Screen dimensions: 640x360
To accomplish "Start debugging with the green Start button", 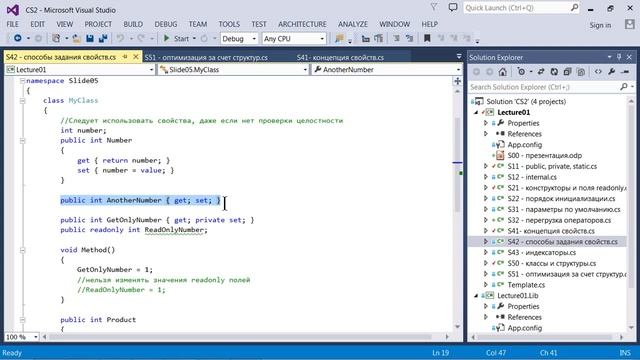I will tap(177, 38).
